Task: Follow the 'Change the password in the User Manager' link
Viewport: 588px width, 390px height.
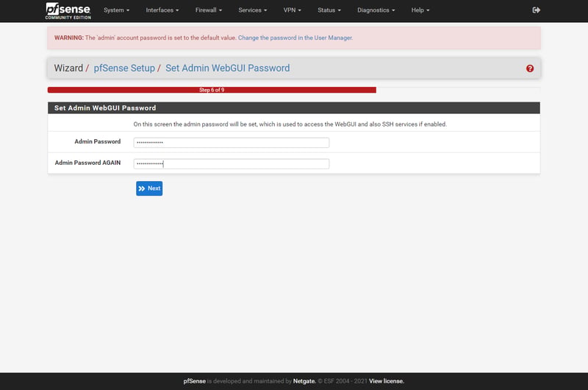Action: pyautogui.click(x=295, y=38)
